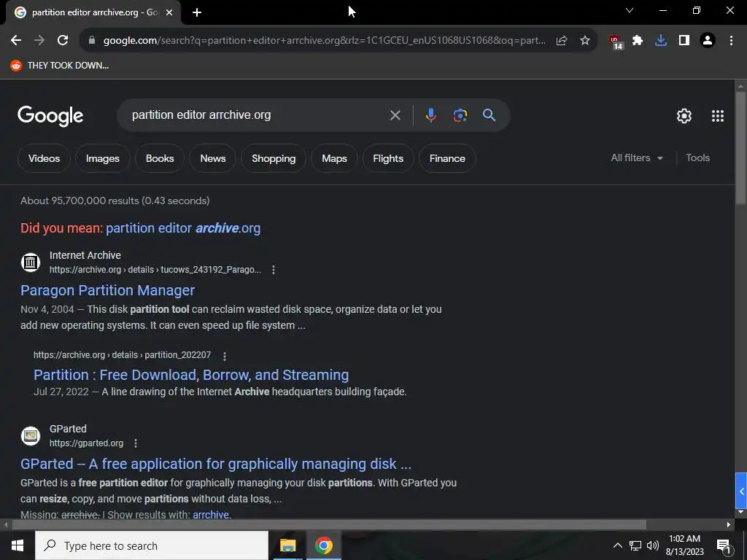747x560 pixels.
Task: Expand the All filters dropdown
Action: 636,158
